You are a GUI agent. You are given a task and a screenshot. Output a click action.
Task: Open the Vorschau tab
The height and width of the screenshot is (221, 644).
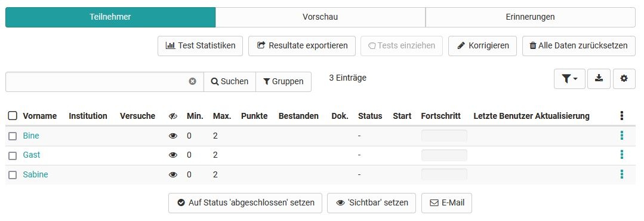[x=321, y=17]
